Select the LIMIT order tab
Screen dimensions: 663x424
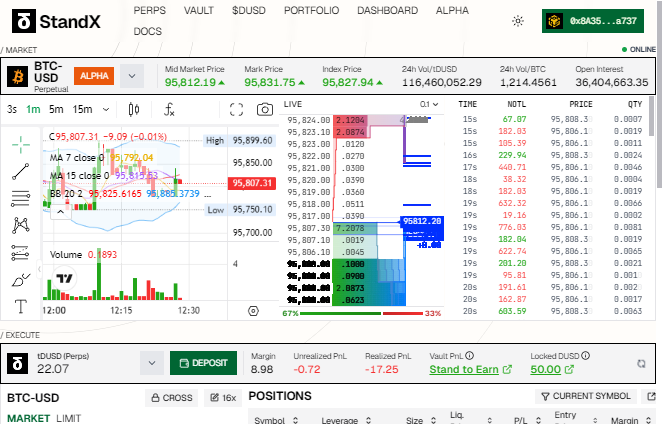point(68,418)
